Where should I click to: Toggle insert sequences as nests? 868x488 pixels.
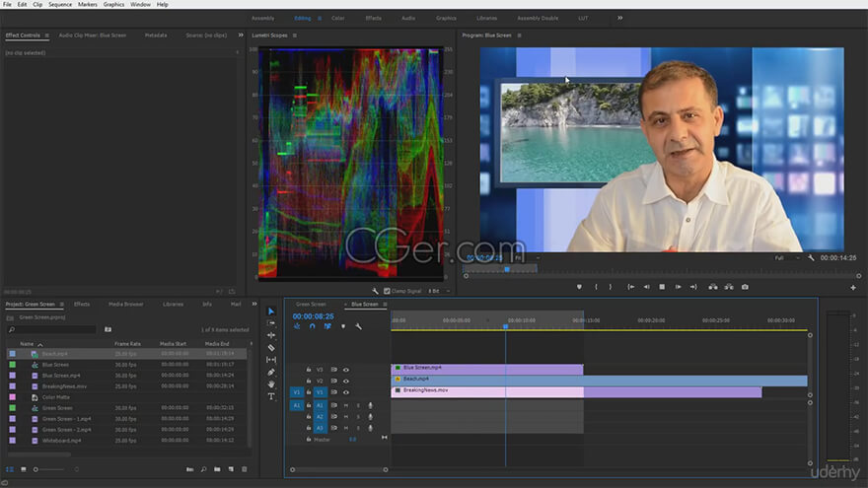(297, 326)
